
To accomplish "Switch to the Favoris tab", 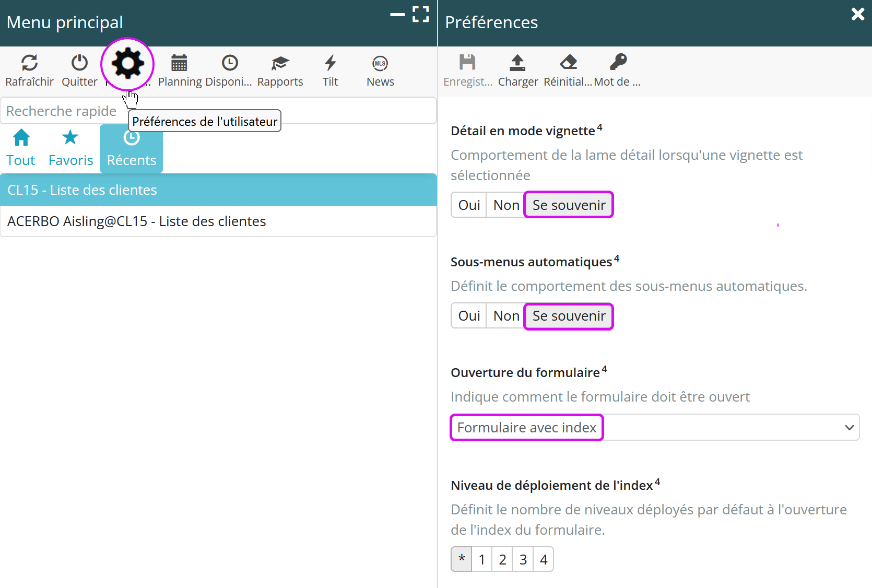I will pos(70,148).
